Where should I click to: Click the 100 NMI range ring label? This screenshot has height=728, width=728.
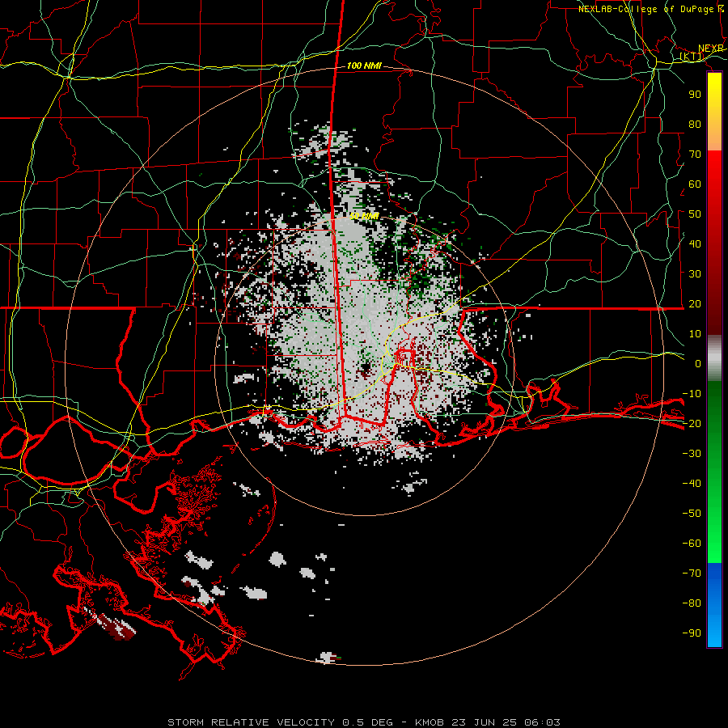364,66
